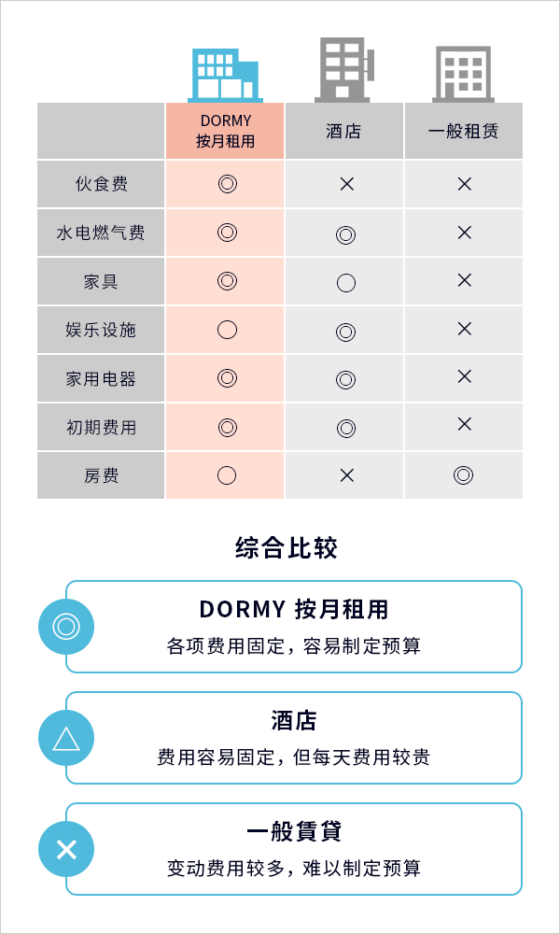Select the DORMY 按月租用 column header
The width and height of the screenshot is (560, 934).
point(225,131)
